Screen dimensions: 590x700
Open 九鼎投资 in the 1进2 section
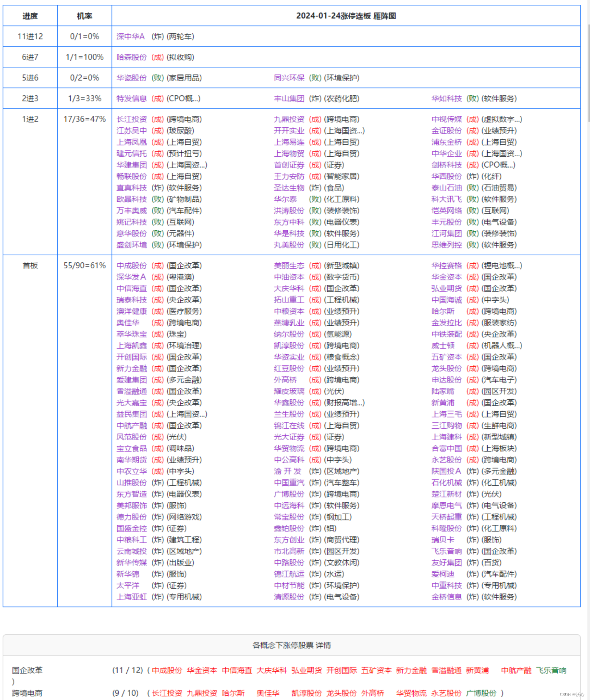pos(289,119)
